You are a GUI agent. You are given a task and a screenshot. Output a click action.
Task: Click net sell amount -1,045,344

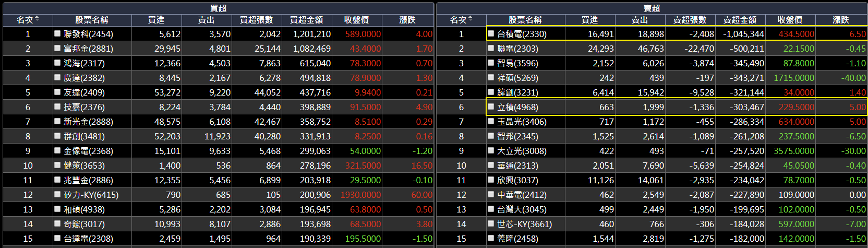pos(743,34)
